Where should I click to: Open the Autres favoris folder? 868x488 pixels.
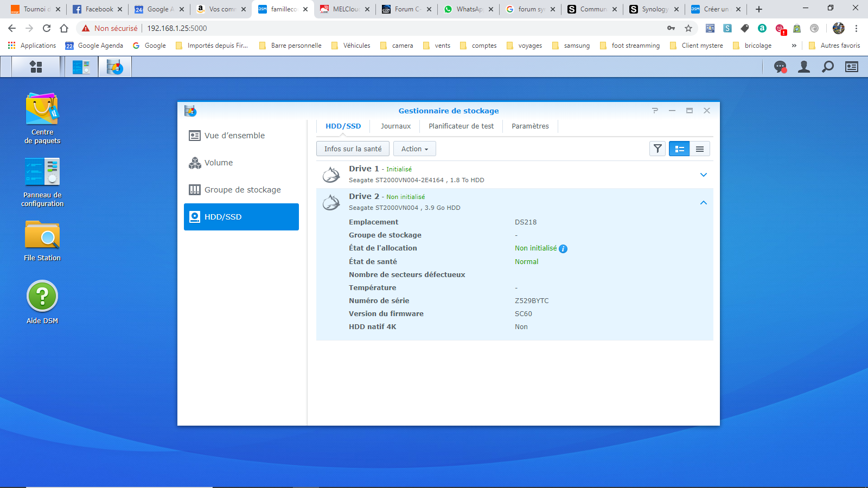pyautogui.click(x=834, y=46)
